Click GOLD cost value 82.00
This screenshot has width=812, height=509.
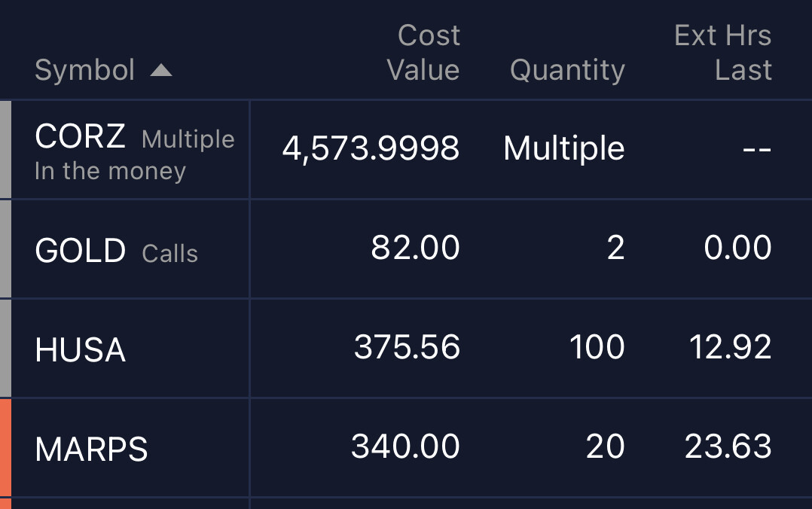coord(415,247)
